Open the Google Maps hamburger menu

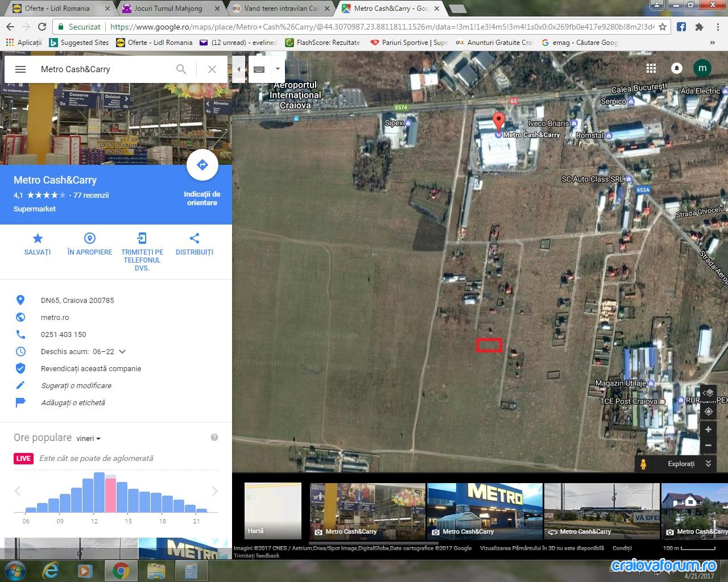[x=20, y=69]
